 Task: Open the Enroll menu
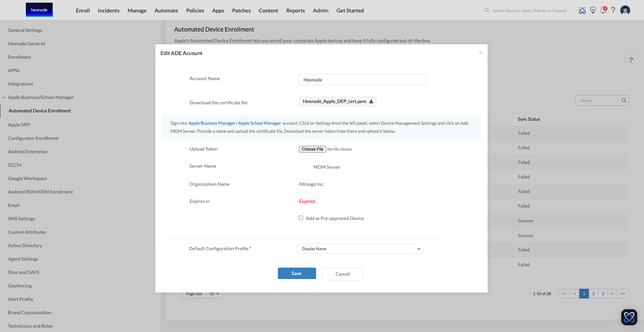[x=83, y=10]
